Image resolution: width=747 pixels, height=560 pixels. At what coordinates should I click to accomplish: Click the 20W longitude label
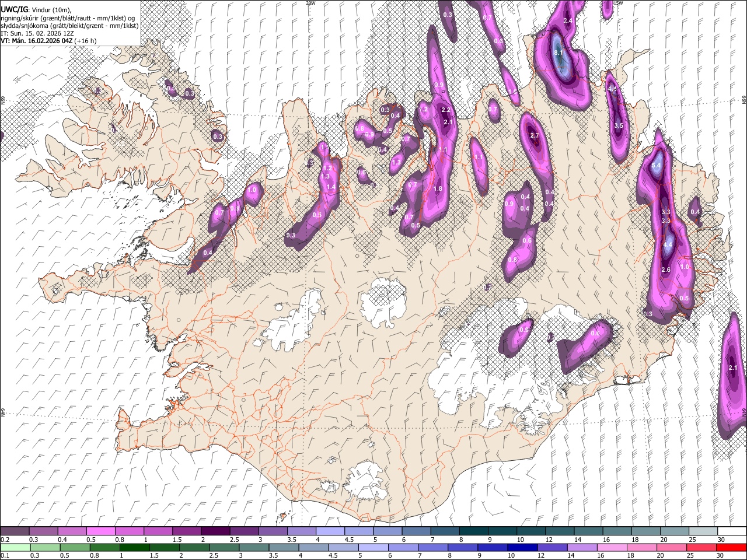pyautogui.click(x=310, y=3)
